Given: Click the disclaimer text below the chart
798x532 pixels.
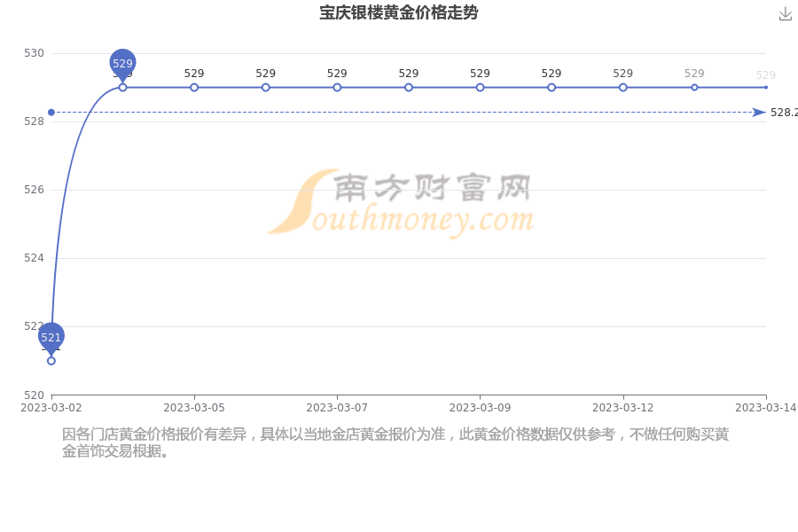Looking at the screenshot, I should [395, 442].
